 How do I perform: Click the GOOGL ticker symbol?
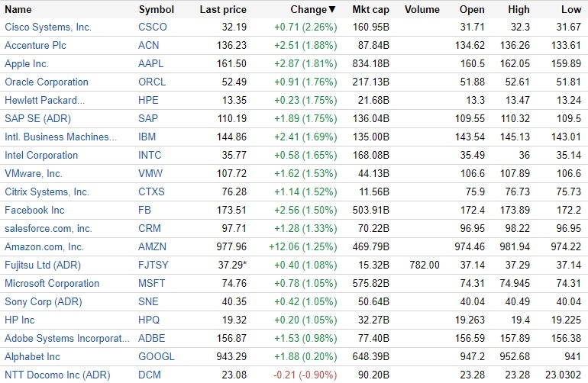click(157, 356)
